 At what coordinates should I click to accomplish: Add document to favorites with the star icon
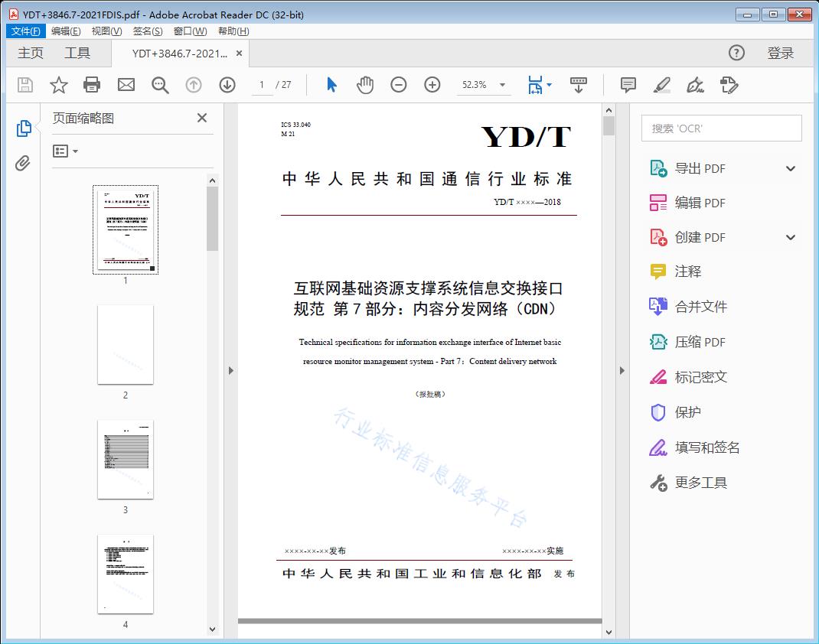click(58, 85)
